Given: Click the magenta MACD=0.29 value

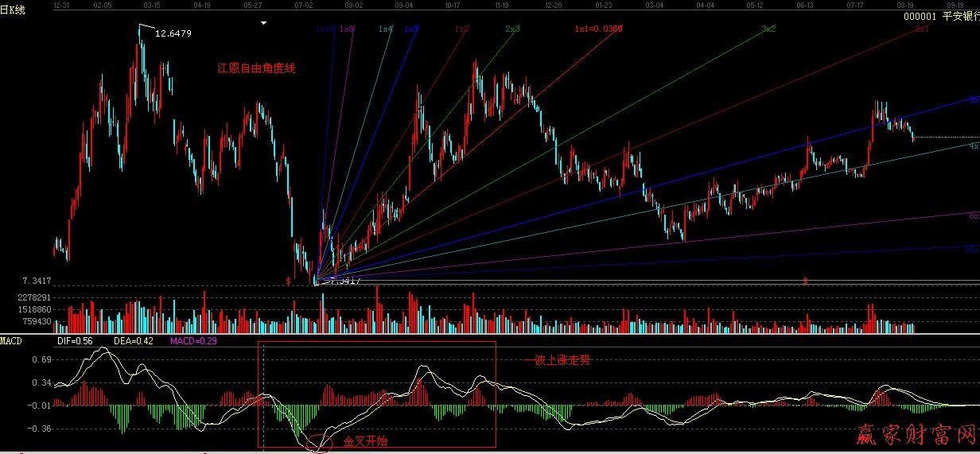Looking at the screenshot, I should pos(194,340).
